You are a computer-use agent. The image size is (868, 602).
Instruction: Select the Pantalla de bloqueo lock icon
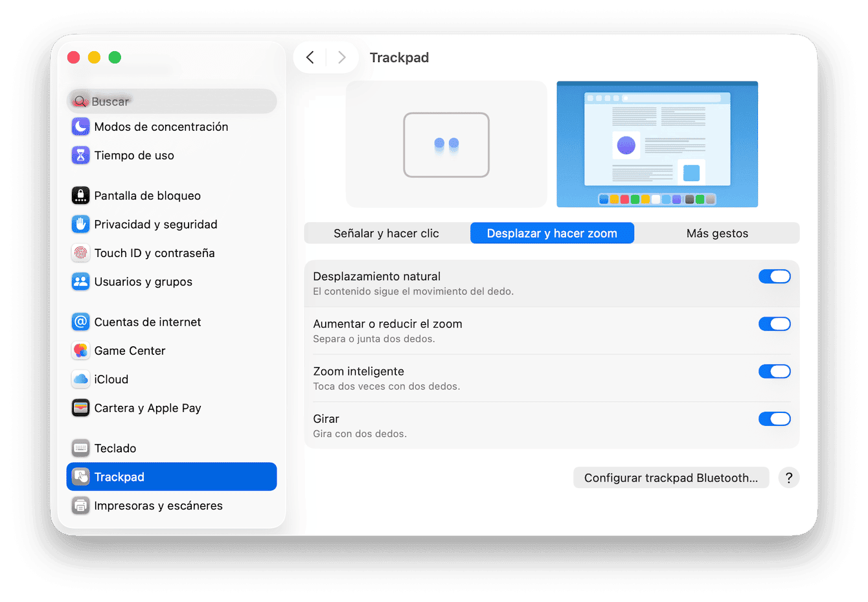80,195
